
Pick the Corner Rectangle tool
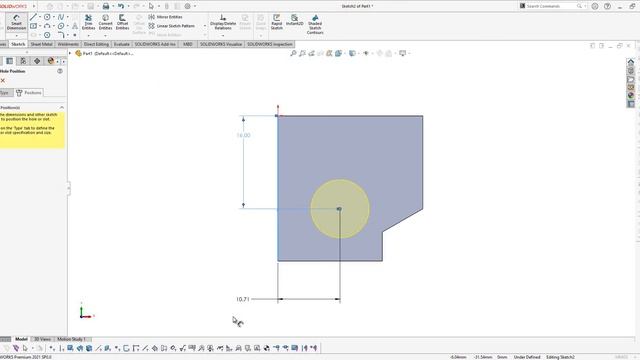coord(33,26)
